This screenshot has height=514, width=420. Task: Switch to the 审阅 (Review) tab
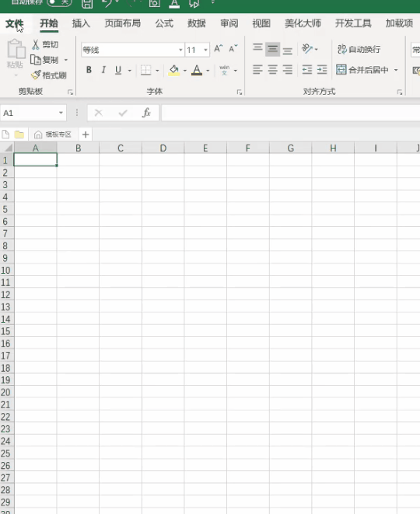(x=229, y=23)
